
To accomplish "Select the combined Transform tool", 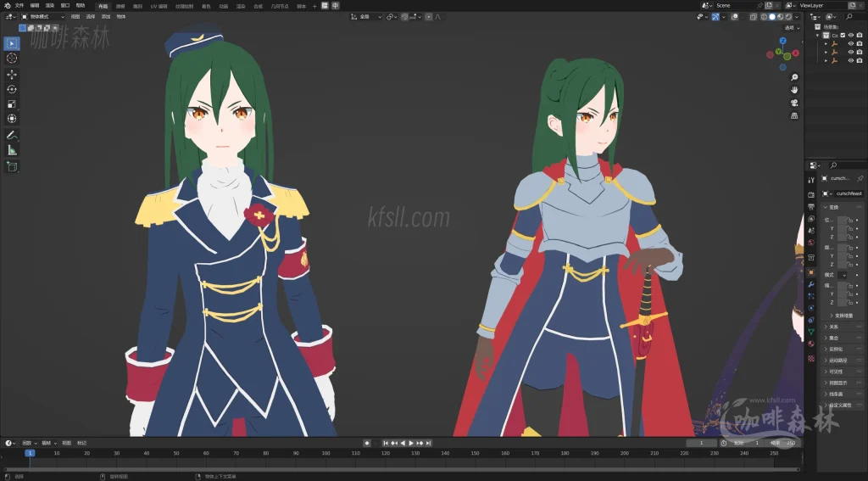I will (x=12, y=119).
